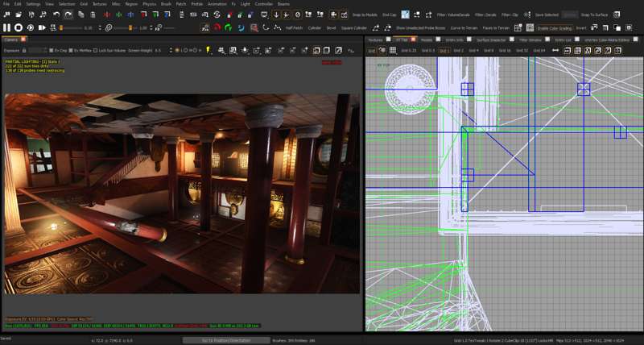Click the Redo arrow icon

(x=68, y=15)
